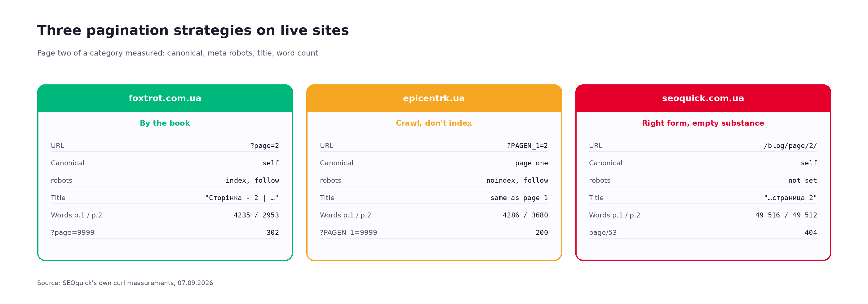Viewport: 868px width, 304px height.
Task: Click the source note dated 07.09.2026
Action: 125,283
